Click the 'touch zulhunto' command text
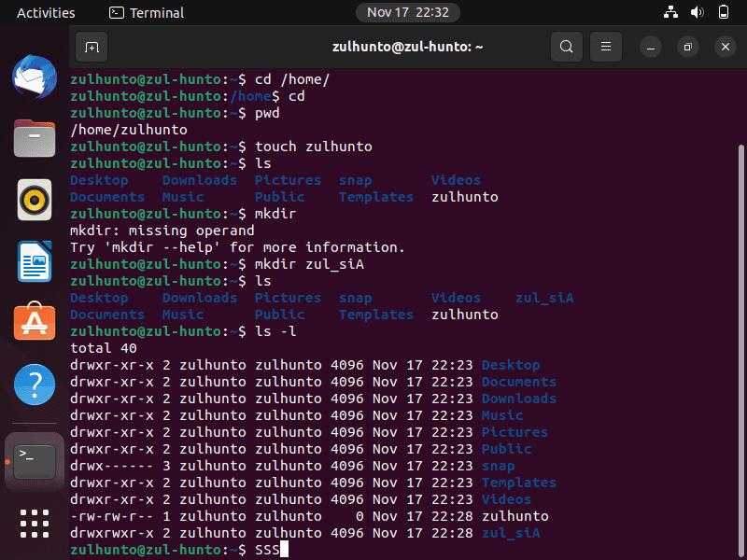 click(x=314, y=147)
